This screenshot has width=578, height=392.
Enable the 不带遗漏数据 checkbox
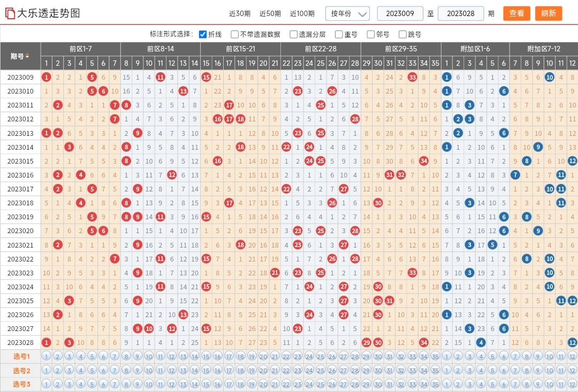tap(234, 34)
